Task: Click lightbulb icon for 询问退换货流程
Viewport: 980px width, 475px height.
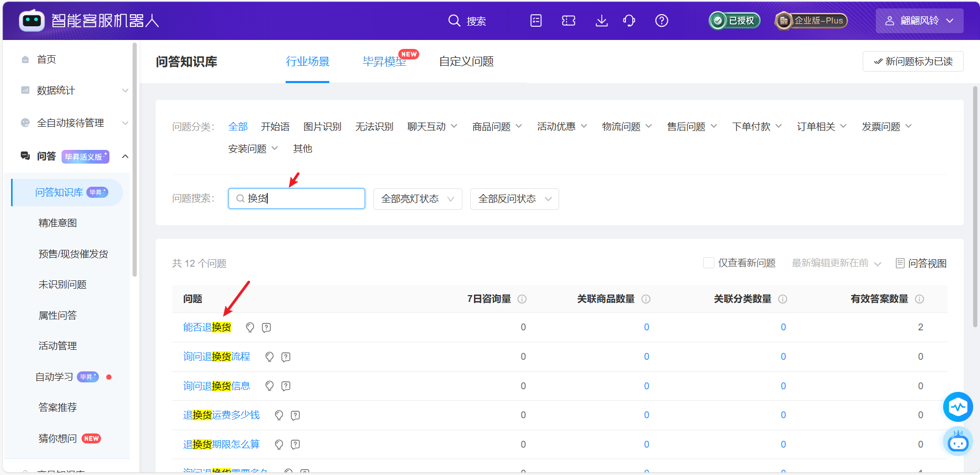Action: click(270, 357)
